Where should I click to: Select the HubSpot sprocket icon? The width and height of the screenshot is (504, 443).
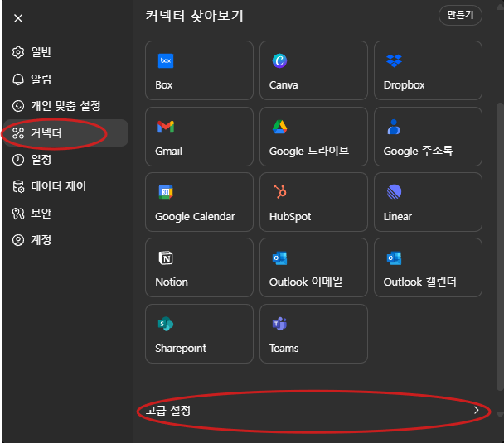pos(279,192)
